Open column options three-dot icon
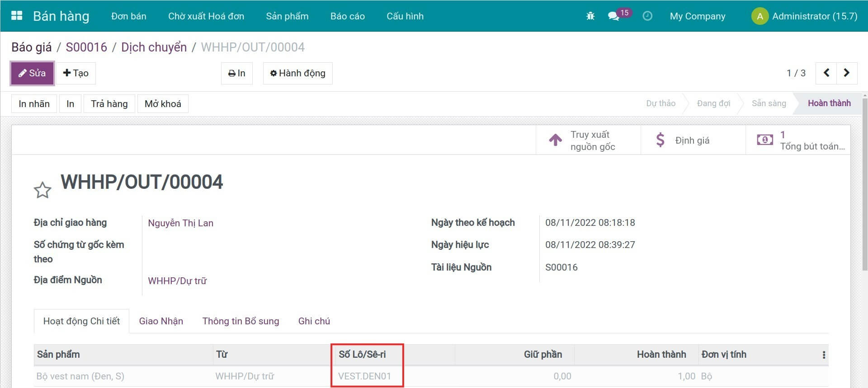The image size is (868, 388). (824, 355)
